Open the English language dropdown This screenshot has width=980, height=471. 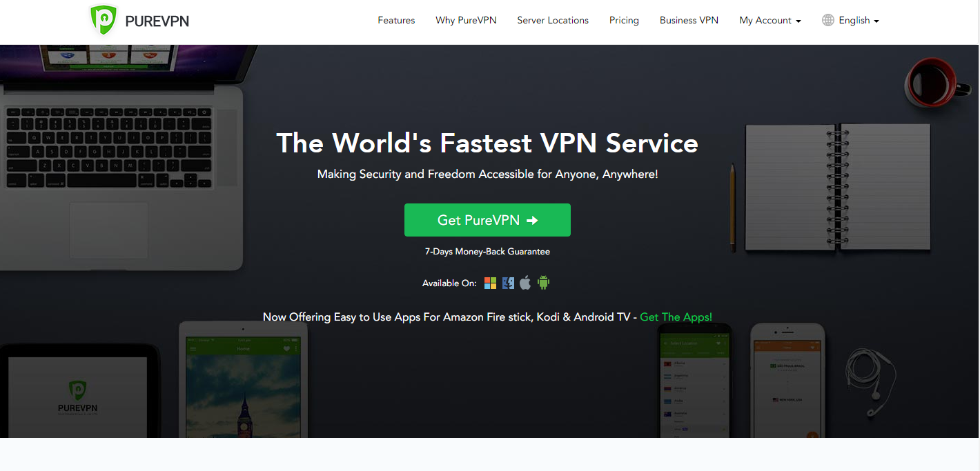859,21
